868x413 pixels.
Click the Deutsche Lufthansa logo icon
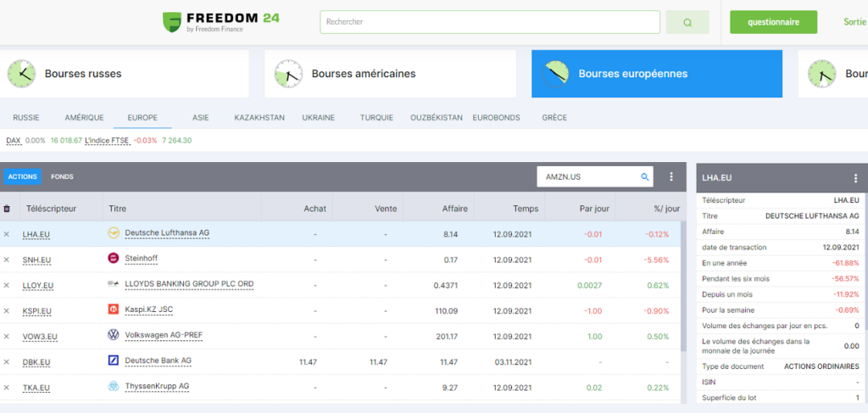pos(114,233)
